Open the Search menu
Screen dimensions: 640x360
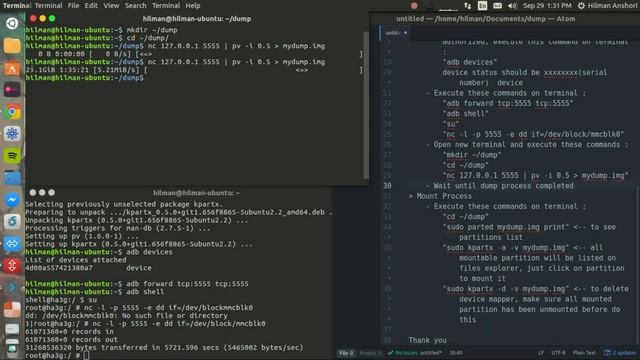(136, 6)
